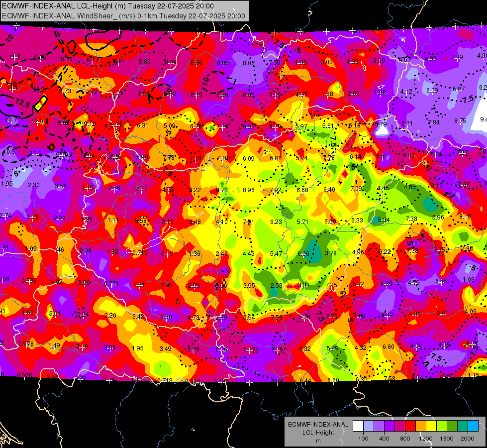Click the magenta legend color swatch
This screenshot has width=487, height=448.
pos(400,426)
